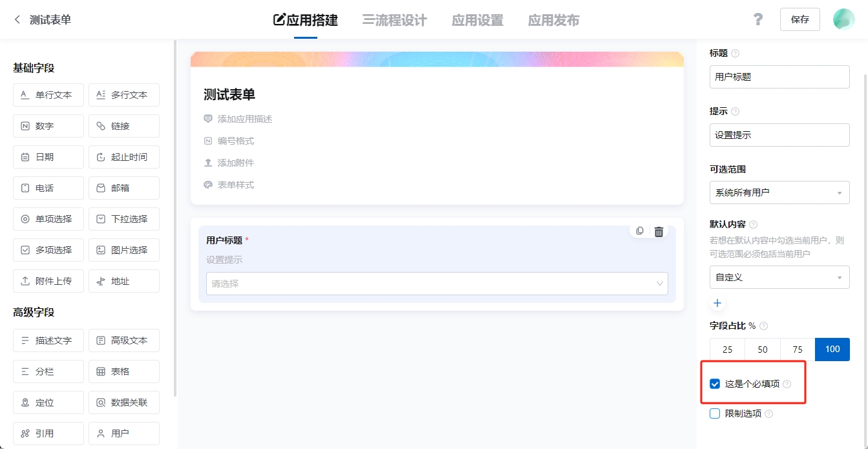Uncheck 这是个必填项 option

pos(714,383)
